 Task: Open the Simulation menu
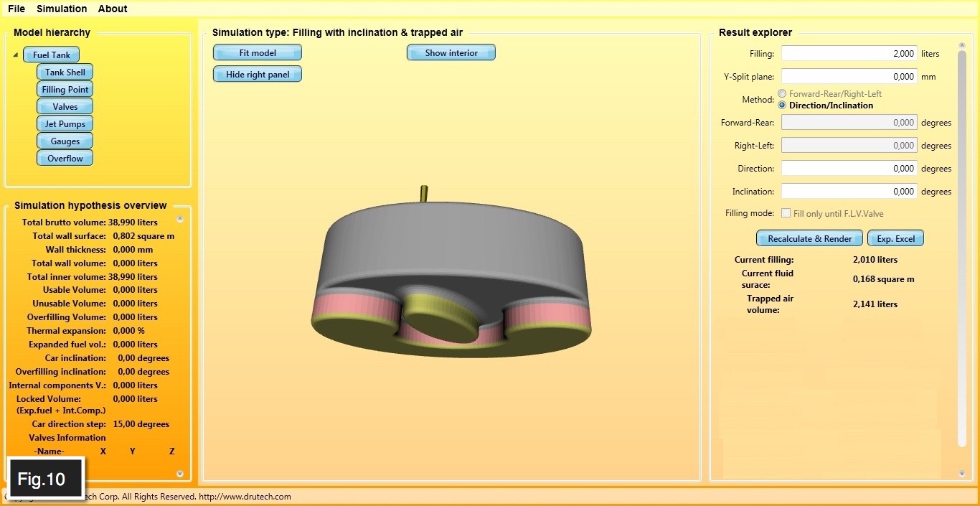pos(62,9)
